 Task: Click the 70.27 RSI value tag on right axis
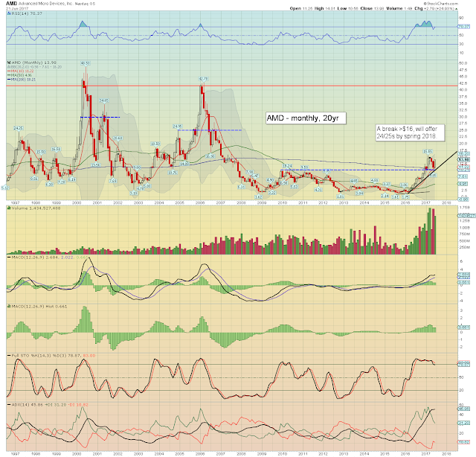463,27
